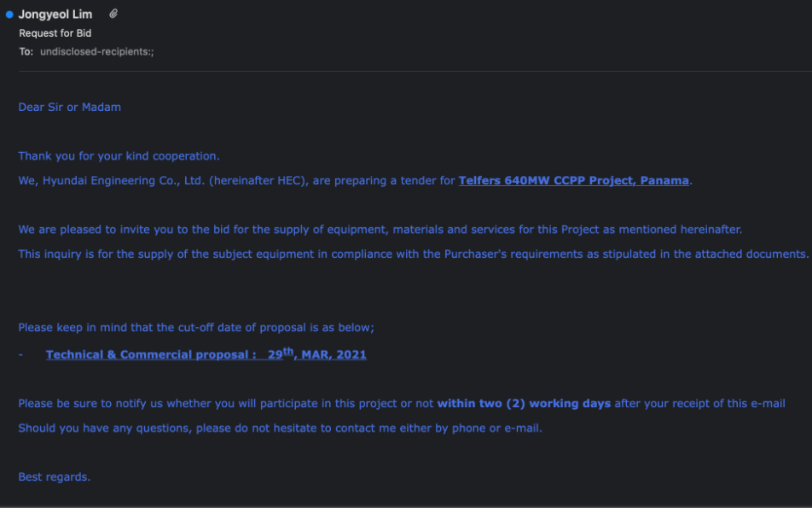The image size is (812, 508).
Task: Click the undisclosed-recipients address field
Action: (97, 52)
